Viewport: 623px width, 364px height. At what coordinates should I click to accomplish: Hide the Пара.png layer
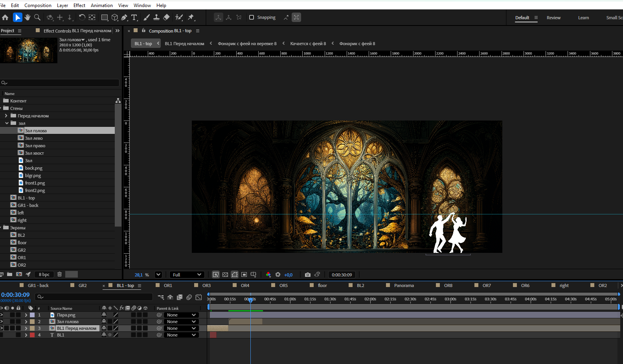point(1,315)
